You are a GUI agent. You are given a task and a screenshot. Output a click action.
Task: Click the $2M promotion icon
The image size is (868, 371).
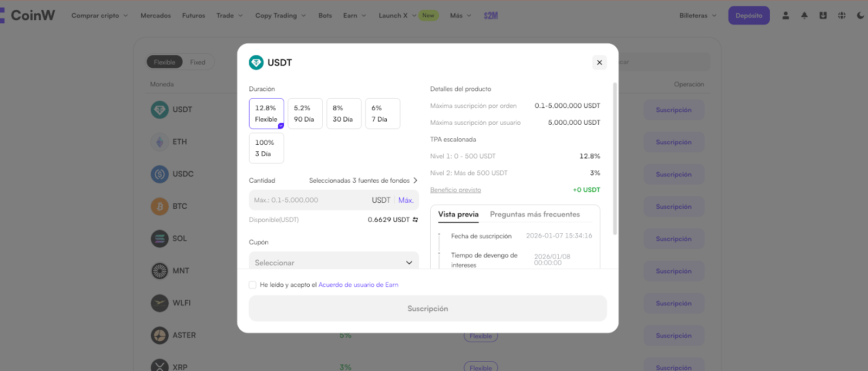[x=491, y=16]
